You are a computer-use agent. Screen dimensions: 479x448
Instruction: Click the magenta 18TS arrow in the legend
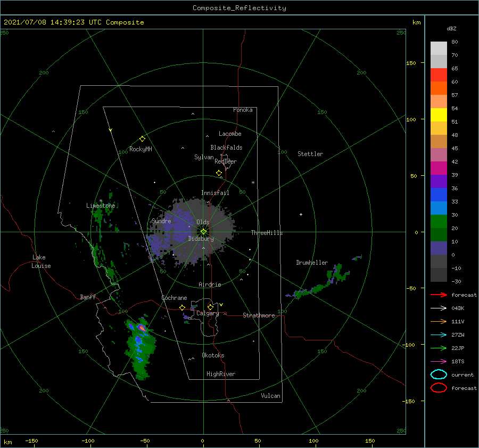(439, 362)
